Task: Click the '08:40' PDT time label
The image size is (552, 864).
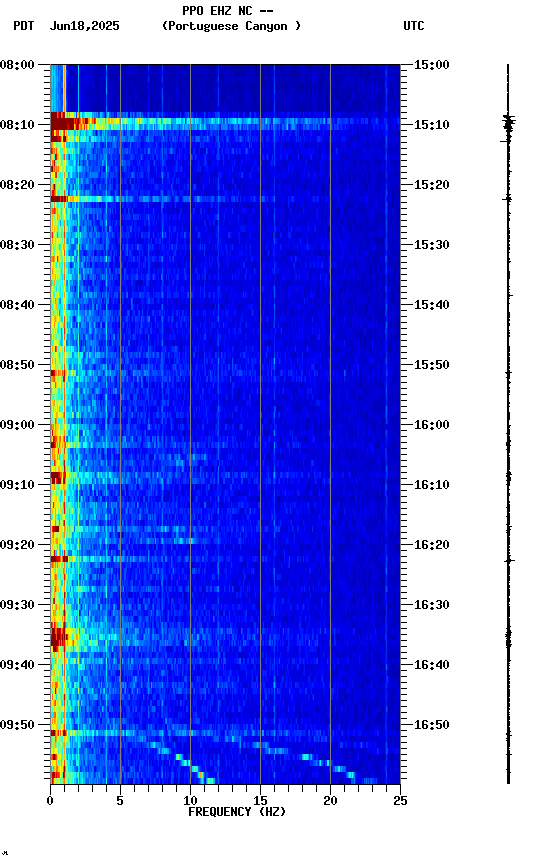Action: tap(17, 305)
